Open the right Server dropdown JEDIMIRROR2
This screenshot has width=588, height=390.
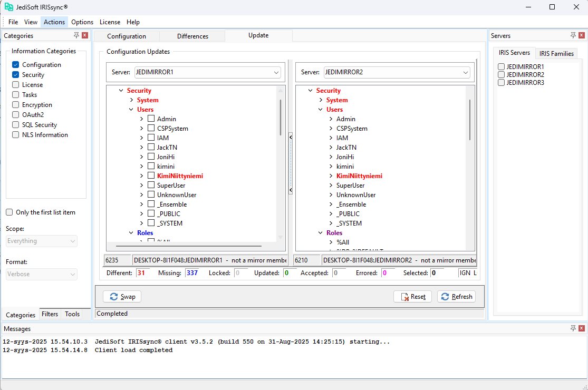click(397, 72)
